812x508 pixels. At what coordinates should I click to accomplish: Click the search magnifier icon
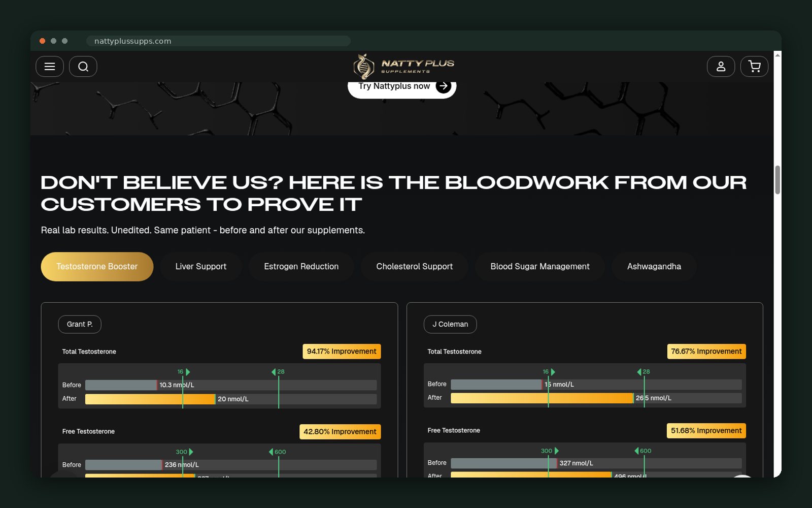83,67
